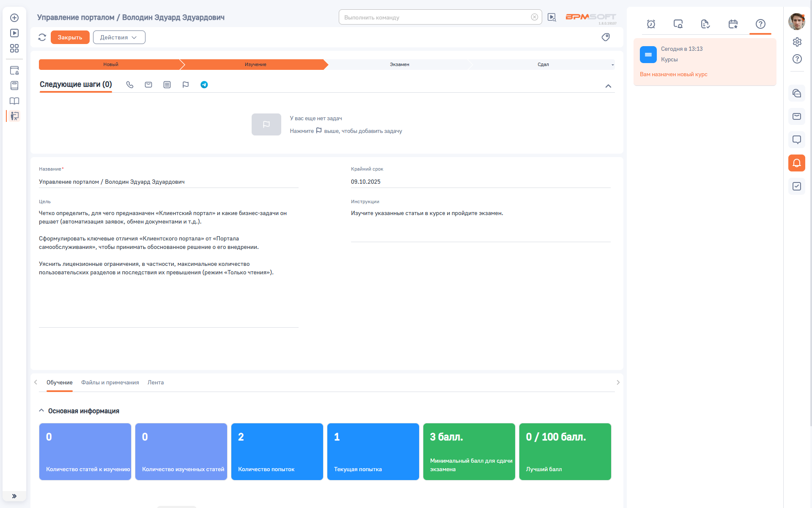Add a task via the flag icon
Viewport: 812px width, 508px height.
click(185, 85)
